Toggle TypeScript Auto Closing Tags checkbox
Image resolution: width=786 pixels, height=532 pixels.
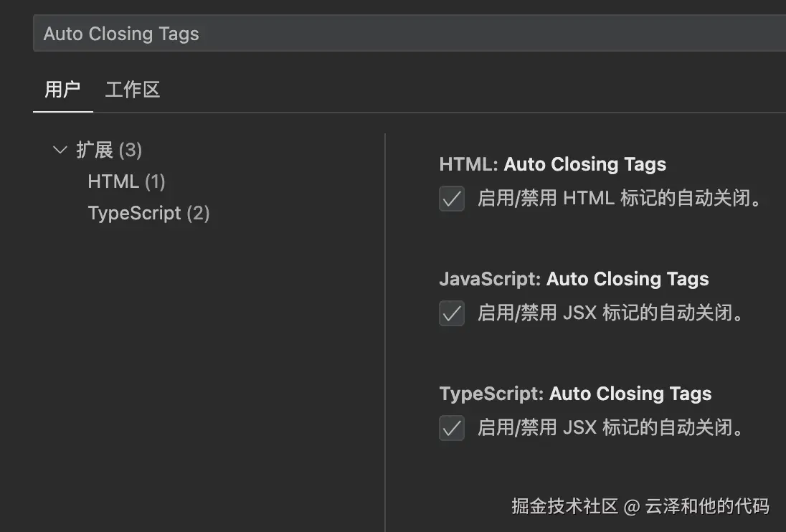(x=452, y=428)
